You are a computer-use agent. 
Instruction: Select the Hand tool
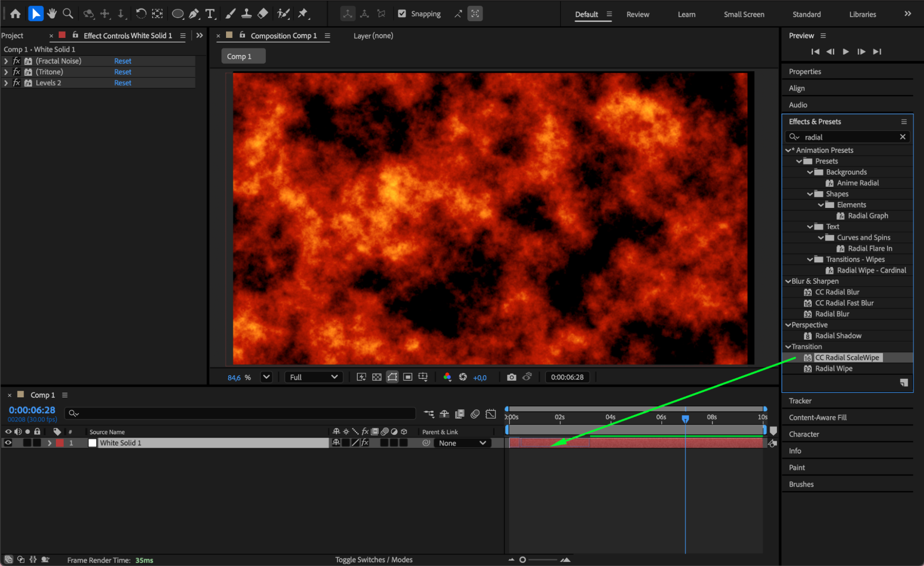52,13
